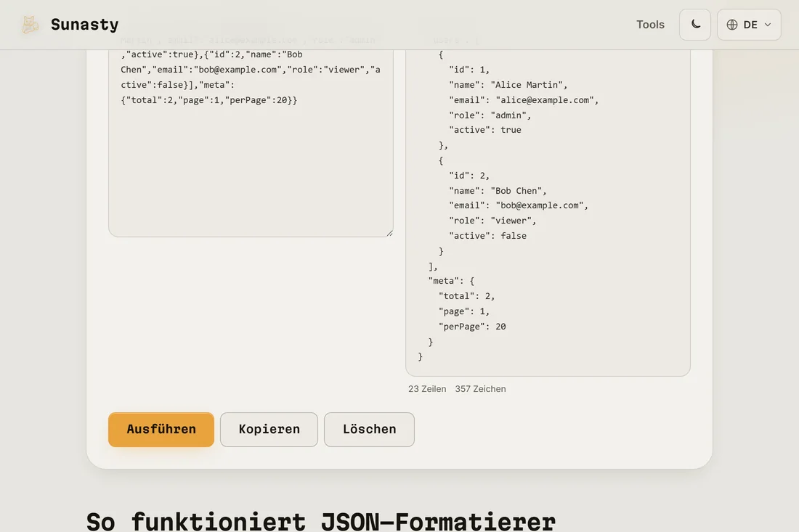Click the Löschen button
The image size is (799, 532).
369,429
